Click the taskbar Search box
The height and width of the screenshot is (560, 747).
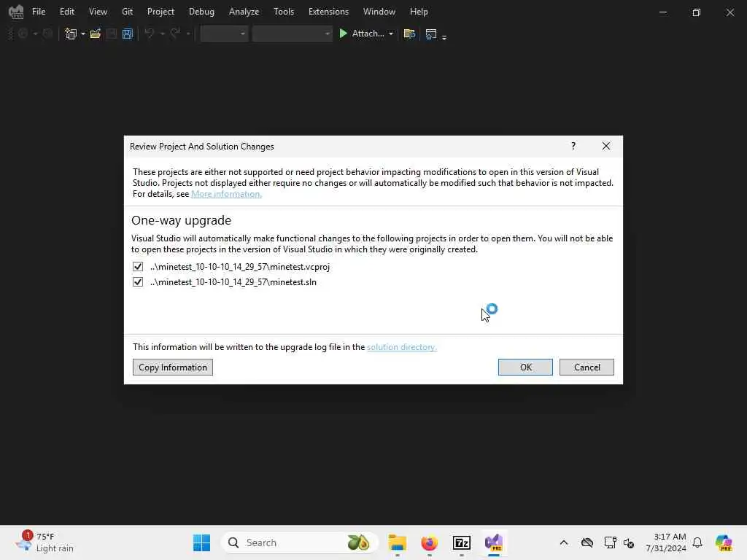[300, 542]
